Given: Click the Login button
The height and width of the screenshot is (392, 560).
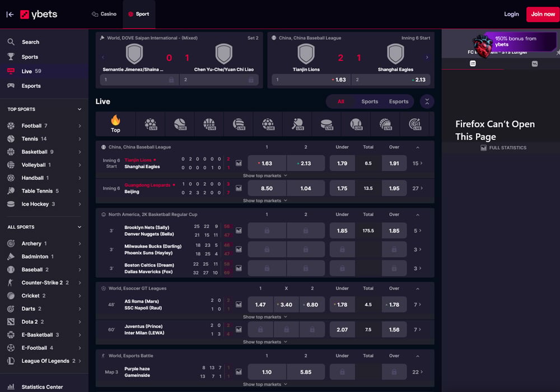Looking at the screenshot, I should [x=511, y=14].
